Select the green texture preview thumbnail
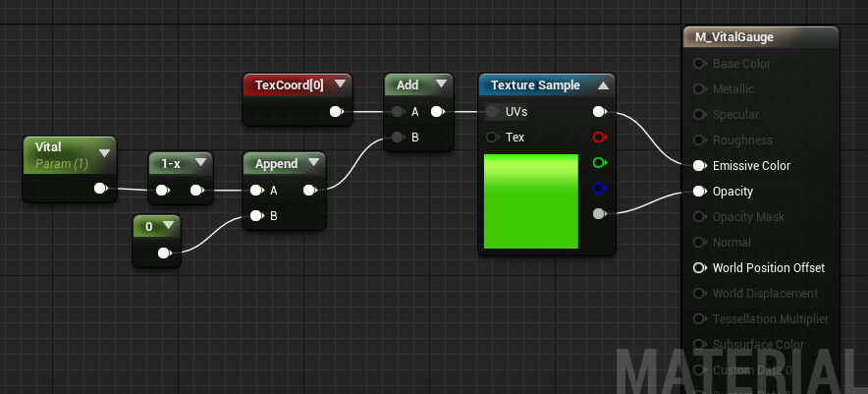The height and width of the screenshot is (394, 868). pyautogui.click(x=531, y=201)
